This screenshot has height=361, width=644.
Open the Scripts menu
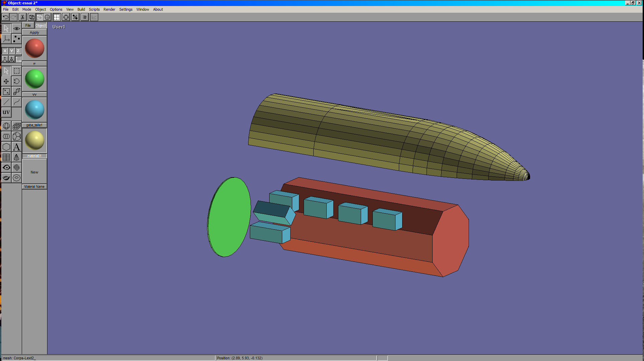click(x=94, y=9)
